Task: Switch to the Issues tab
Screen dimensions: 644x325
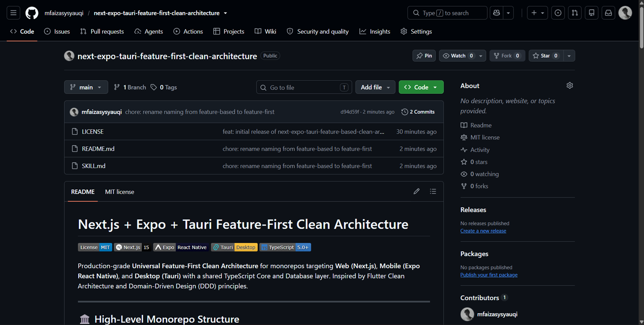Action: 57,32
